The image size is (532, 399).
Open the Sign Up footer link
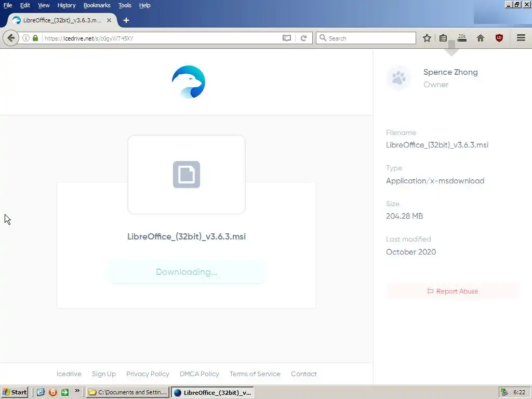104,374
